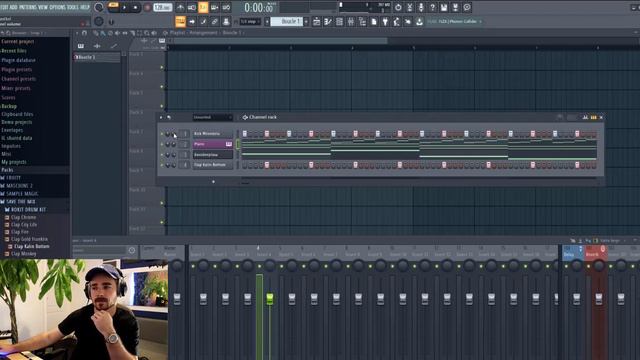Expand Plugin presets folder
The image size is (640, 360).
click(17, 70)
